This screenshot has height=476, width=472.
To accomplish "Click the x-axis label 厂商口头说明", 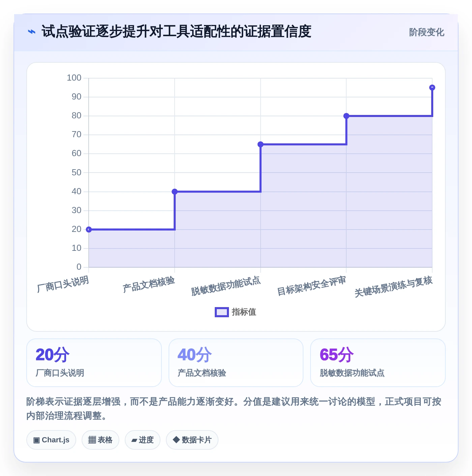I will 63,284.
